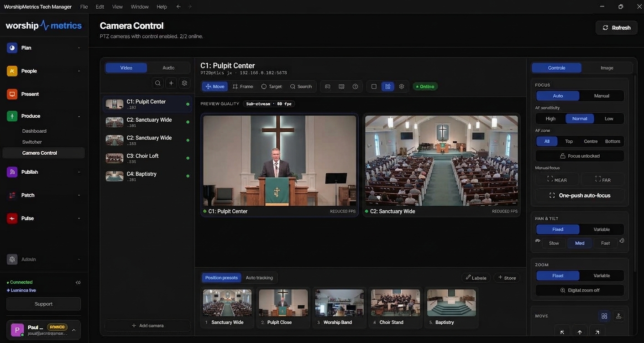The height and width of the screenshot is (343, 644).
Task: Expand the Paul account menu chevron
Action: click(x=73, y=330)
